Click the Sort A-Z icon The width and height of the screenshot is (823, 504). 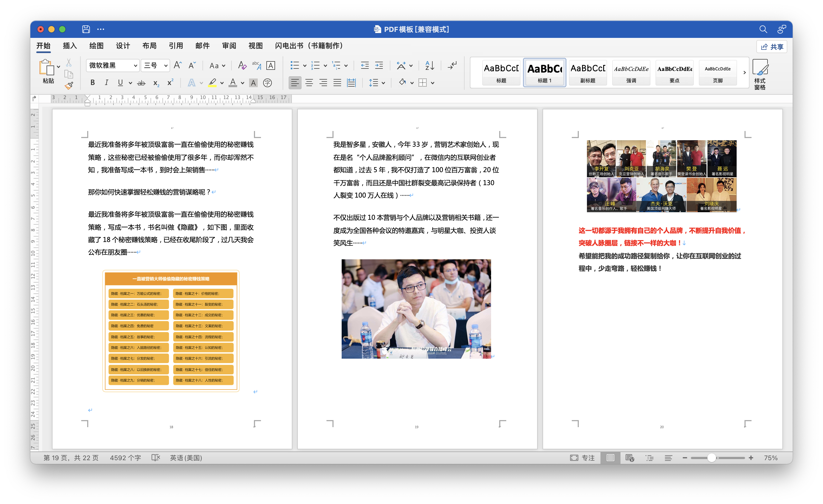(x=430, y=66)
